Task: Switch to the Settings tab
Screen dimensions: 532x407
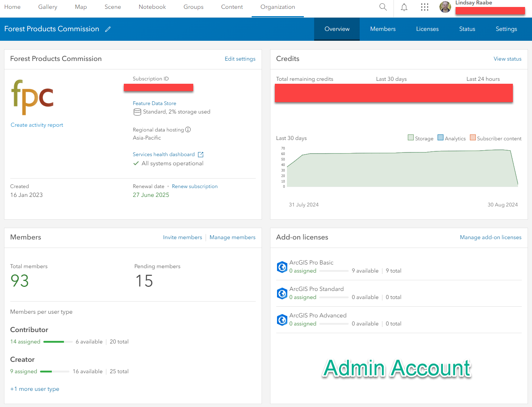Action: coord(506,29)
